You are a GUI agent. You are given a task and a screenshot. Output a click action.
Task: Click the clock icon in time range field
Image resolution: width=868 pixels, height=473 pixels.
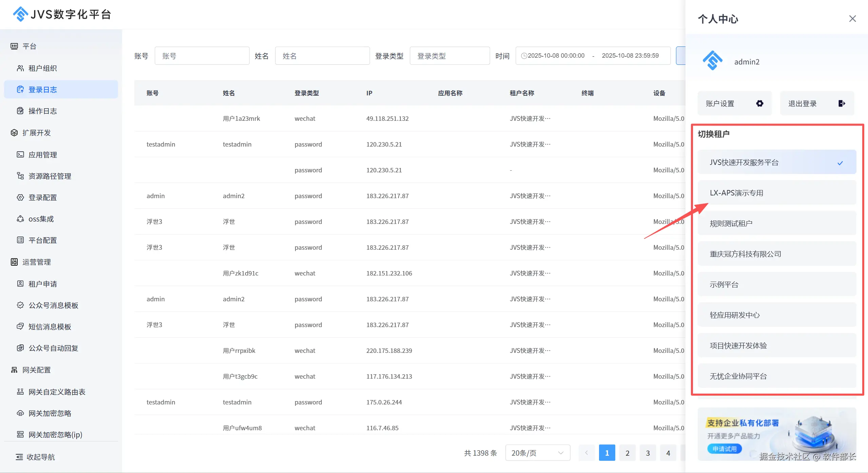point(524,56)
